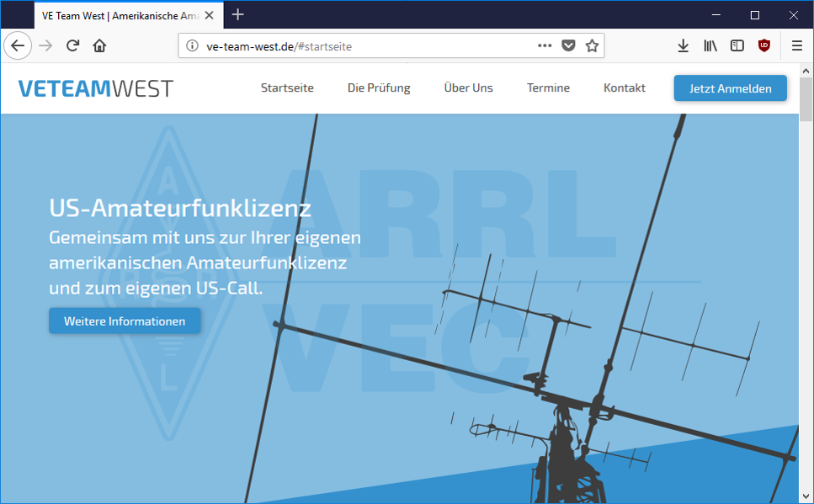Toggle the sidebar view
Image resolution: width=814 pixels, height=504 pixels.
(737, 45)
